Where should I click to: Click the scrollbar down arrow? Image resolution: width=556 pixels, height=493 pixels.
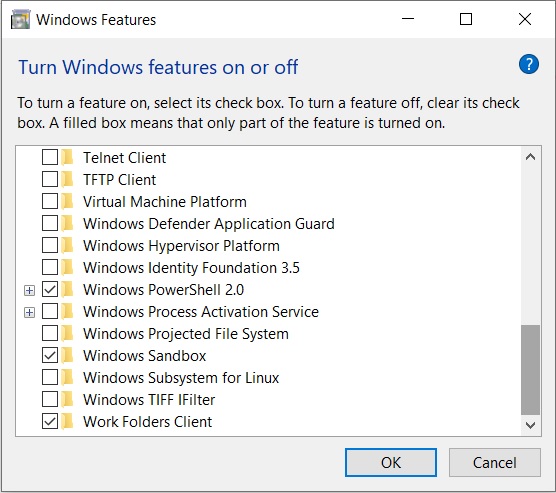point(530,425)
